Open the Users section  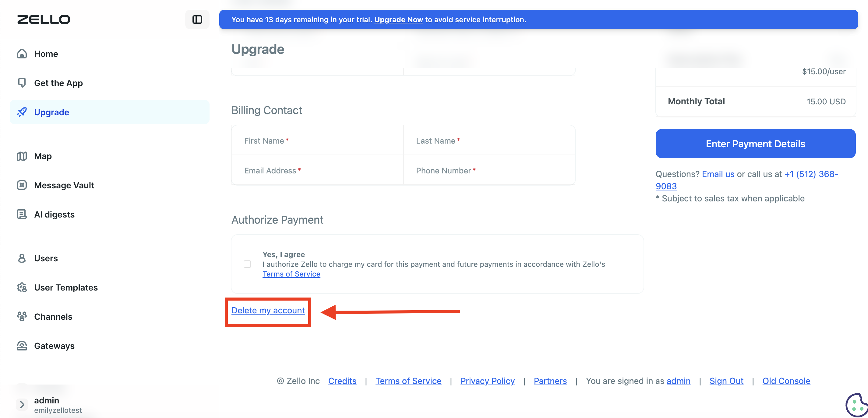[110, 258]
